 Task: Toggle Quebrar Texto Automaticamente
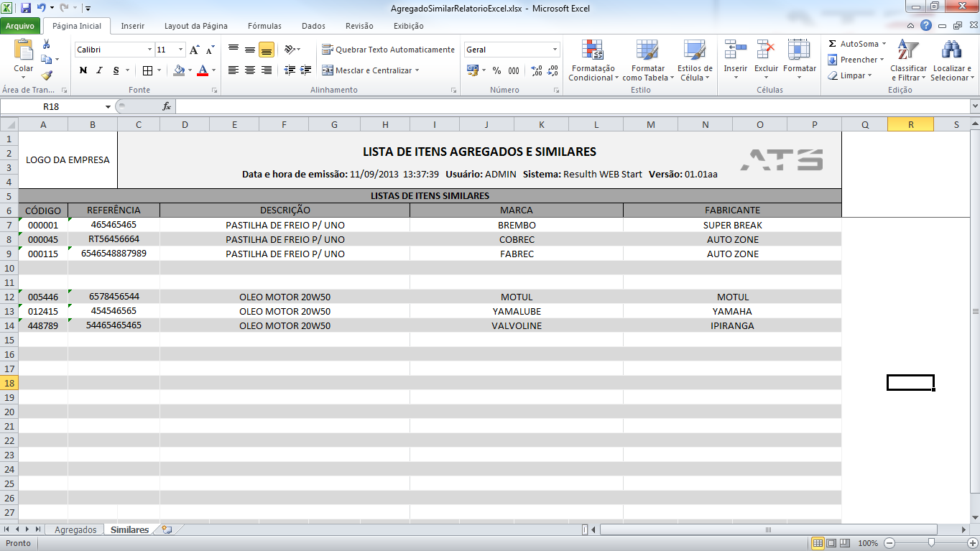coord(388,50)
